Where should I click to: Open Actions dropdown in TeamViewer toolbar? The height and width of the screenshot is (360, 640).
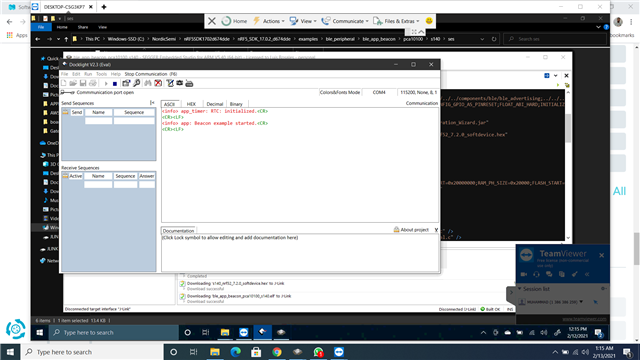click(x=269, y=21)
